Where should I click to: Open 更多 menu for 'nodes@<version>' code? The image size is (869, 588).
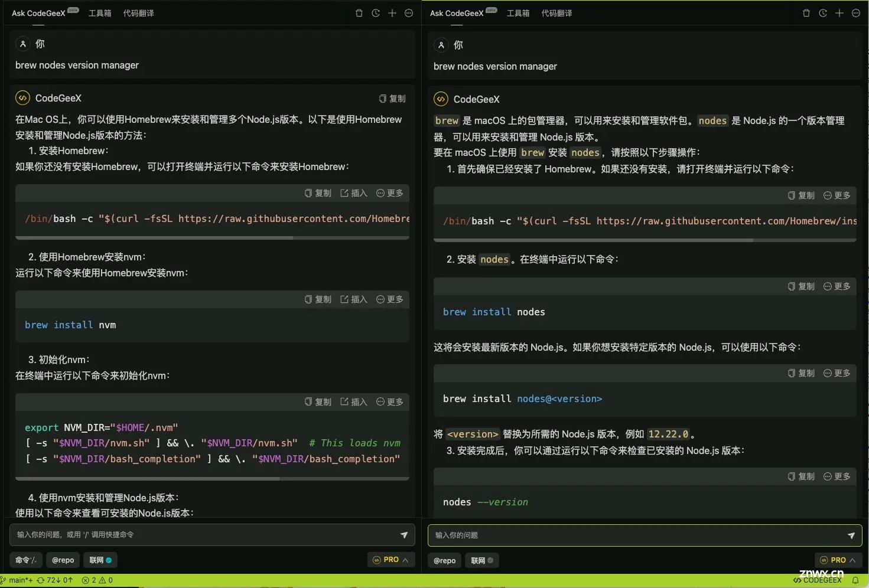click(837, 373)
